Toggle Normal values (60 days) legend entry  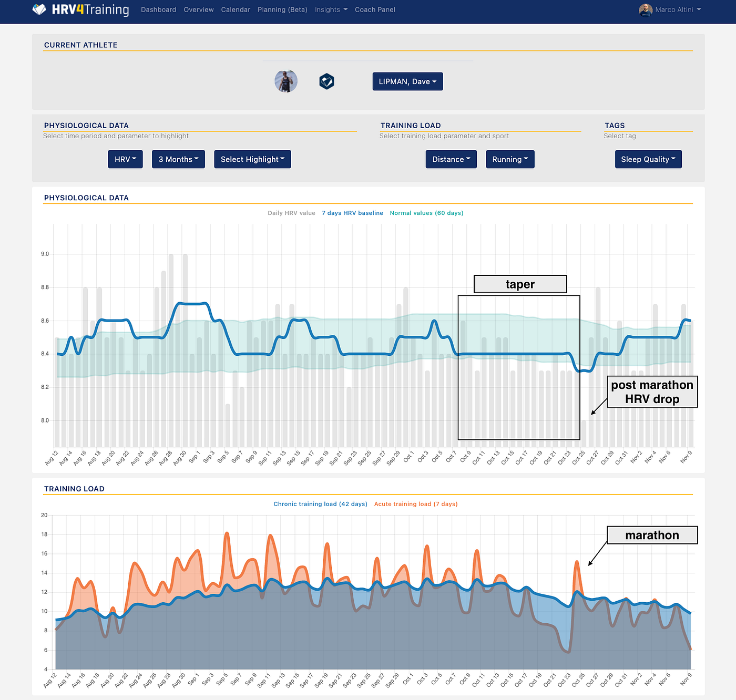(x=426, y=213)
